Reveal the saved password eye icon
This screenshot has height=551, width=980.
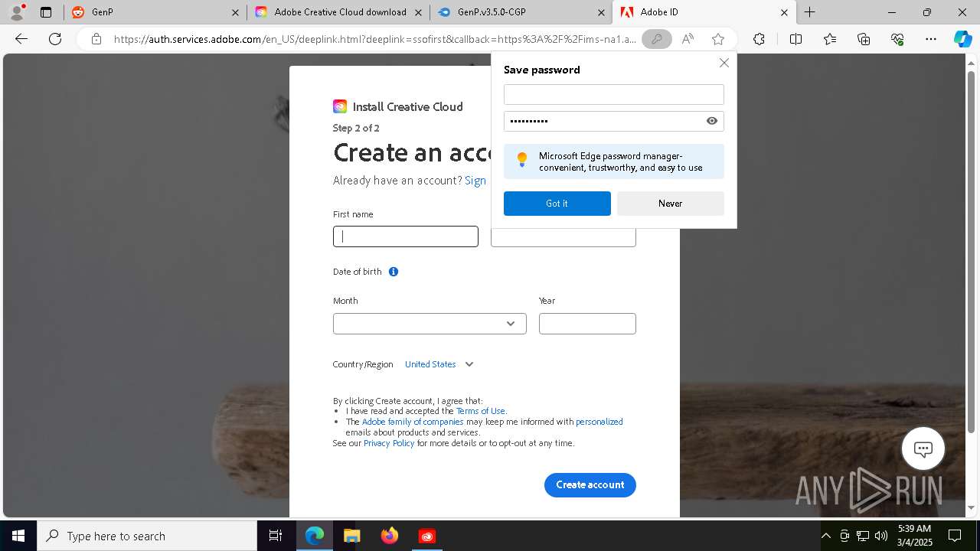[712, 121]
